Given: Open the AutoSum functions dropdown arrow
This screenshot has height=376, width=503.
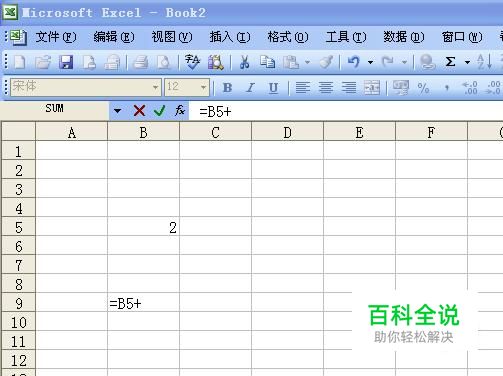Looking at the screenshot, I should pos(467,62).
